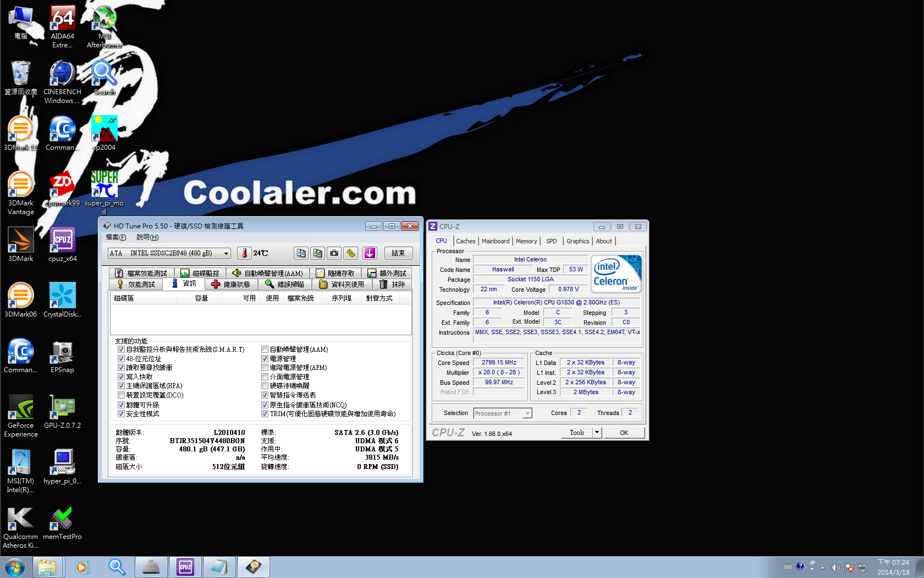Open CrystalDisk desktop icon
Screen dimensions: 924x578
pos(62,300)
